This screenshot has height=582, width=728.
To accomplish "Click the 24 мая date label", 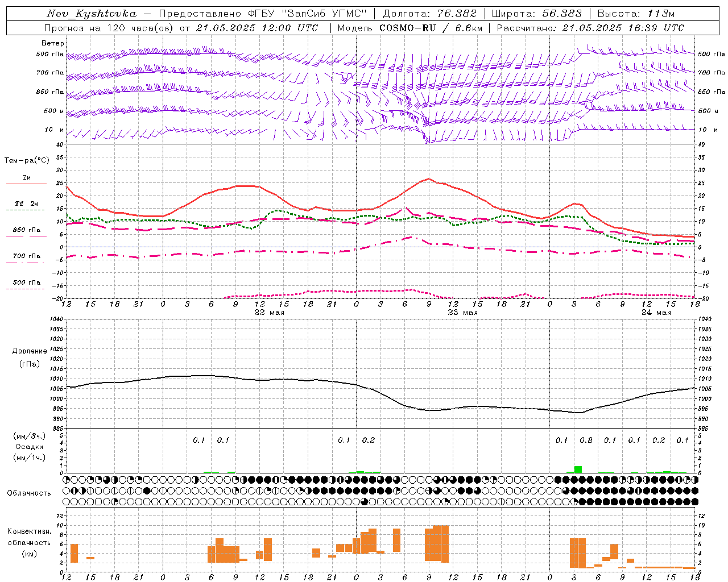I will (x=656, y=313).
